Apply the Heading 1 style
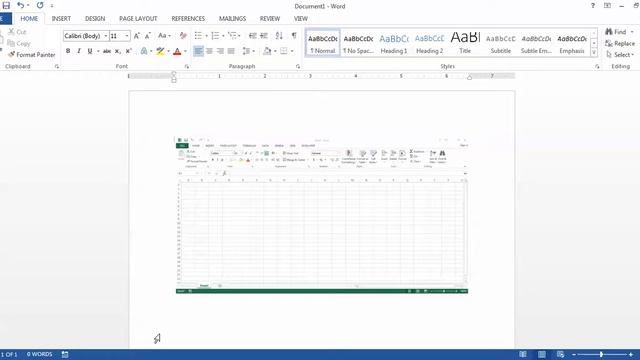 (394, 43)
